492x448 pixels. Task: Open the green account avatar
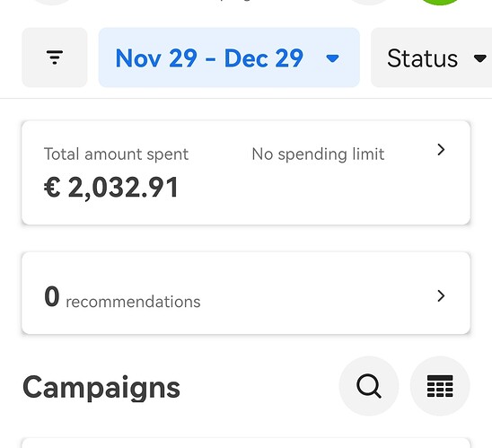pyautogui.click(x=441, y=2)
